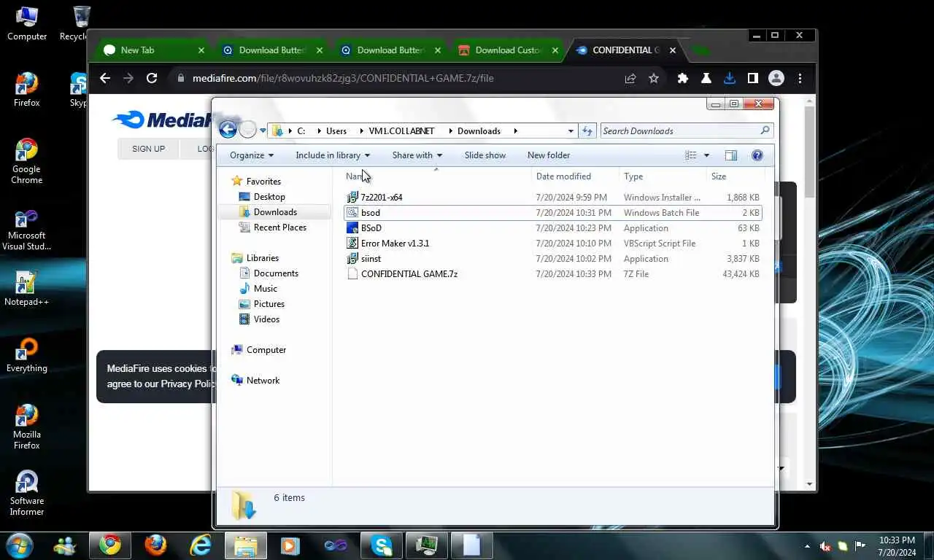Open the Organize menu

tap(252, 155)
